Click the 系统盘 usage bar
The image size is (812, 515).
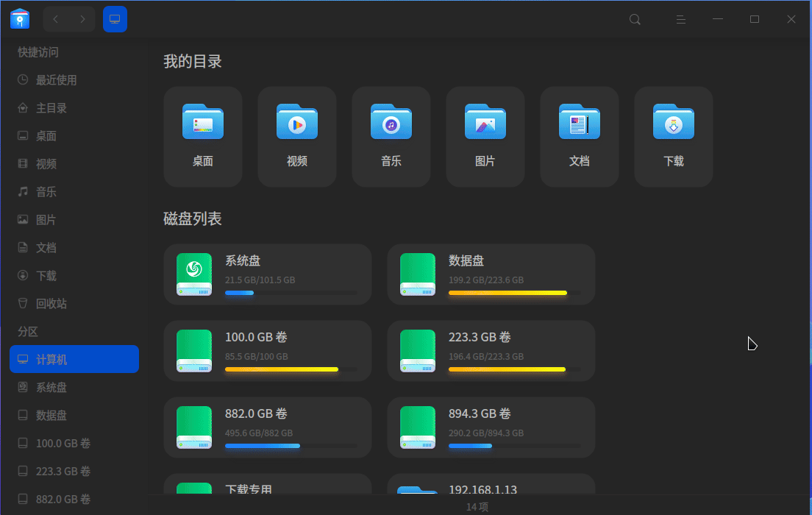click(x=291, y=294)
